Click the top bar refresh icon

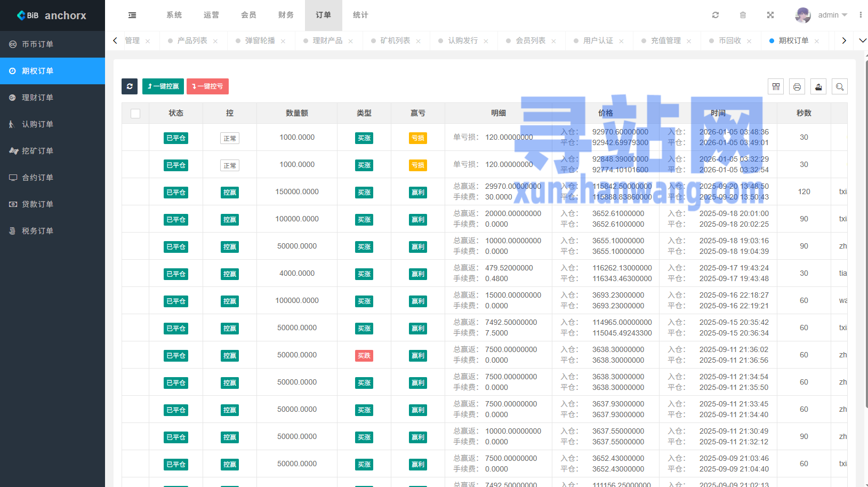pos(716,15)
